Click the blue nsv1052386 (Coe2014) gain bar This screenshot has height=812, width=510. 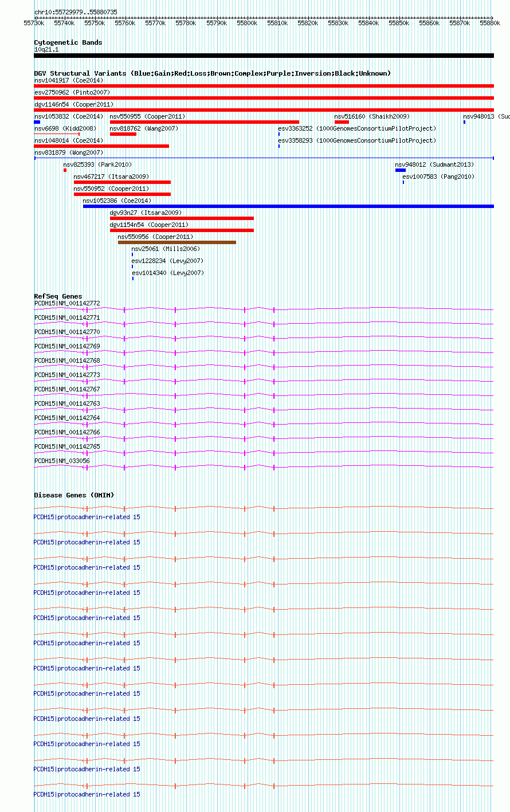pos(288,206)
